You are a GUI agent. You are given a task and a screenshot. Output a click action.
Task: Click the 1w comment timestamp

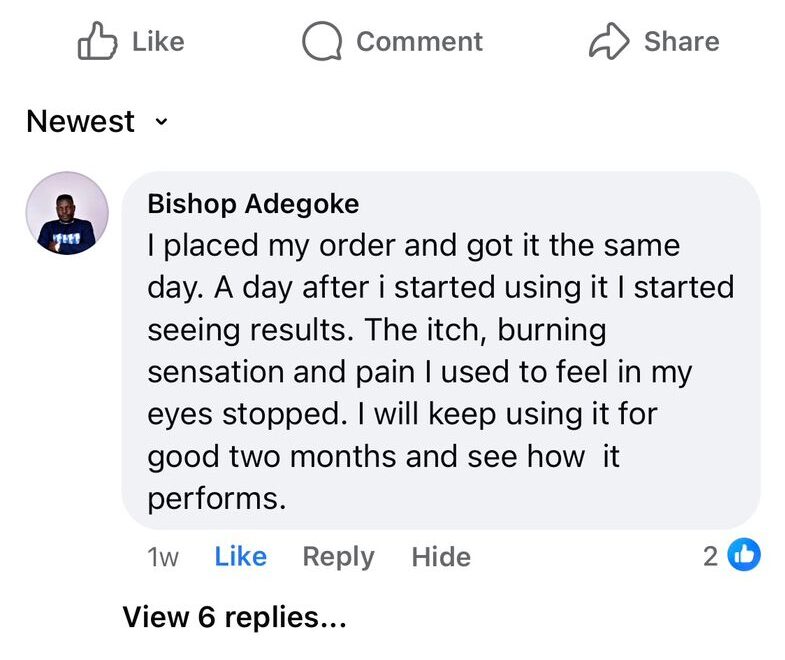(163, 557)
